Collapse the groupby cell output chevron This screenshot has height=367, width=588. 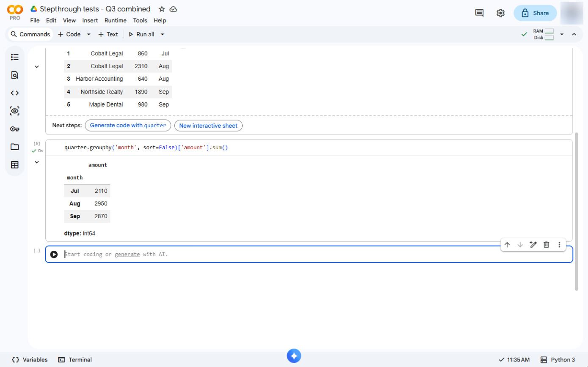coord(37,162)
